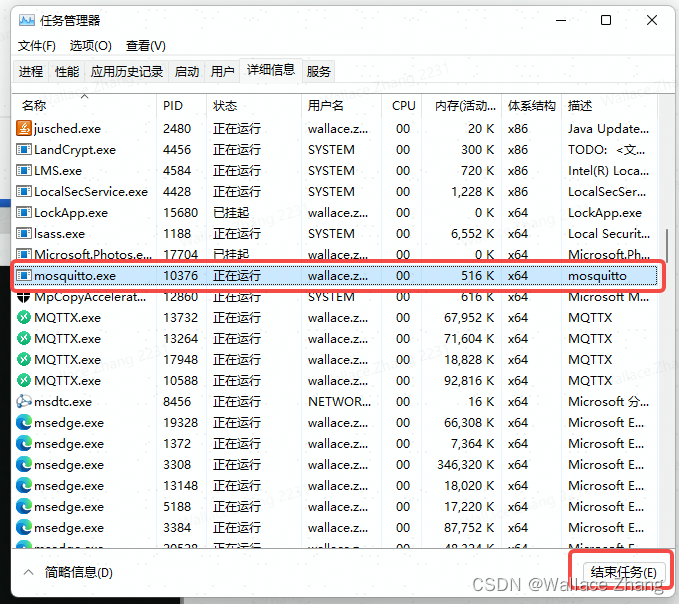Click the MQTTX icon for PID 17948
Image resolution: width=679 pixels, height=604 pixels.
pos(24,359)
